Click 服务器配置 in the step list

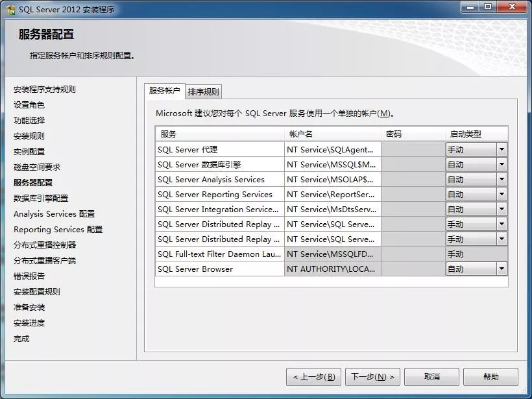[33, 182]
